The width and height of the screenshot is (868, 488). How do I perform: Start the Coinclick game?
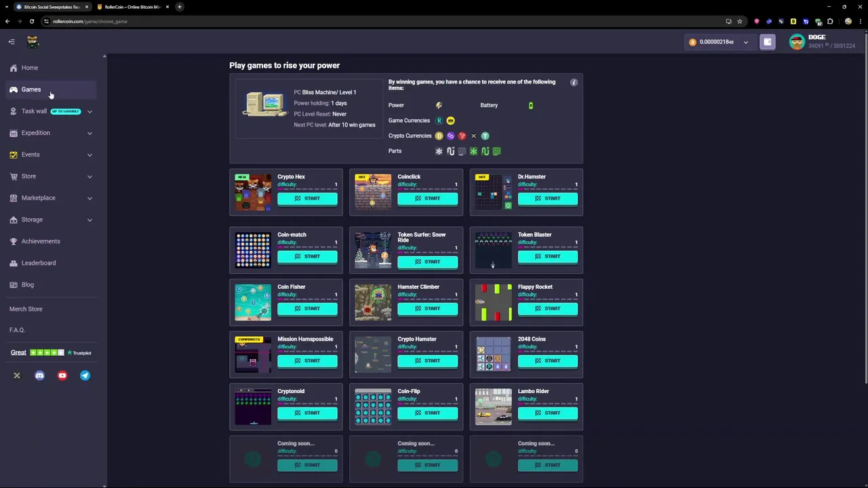[x=427, y=199]
